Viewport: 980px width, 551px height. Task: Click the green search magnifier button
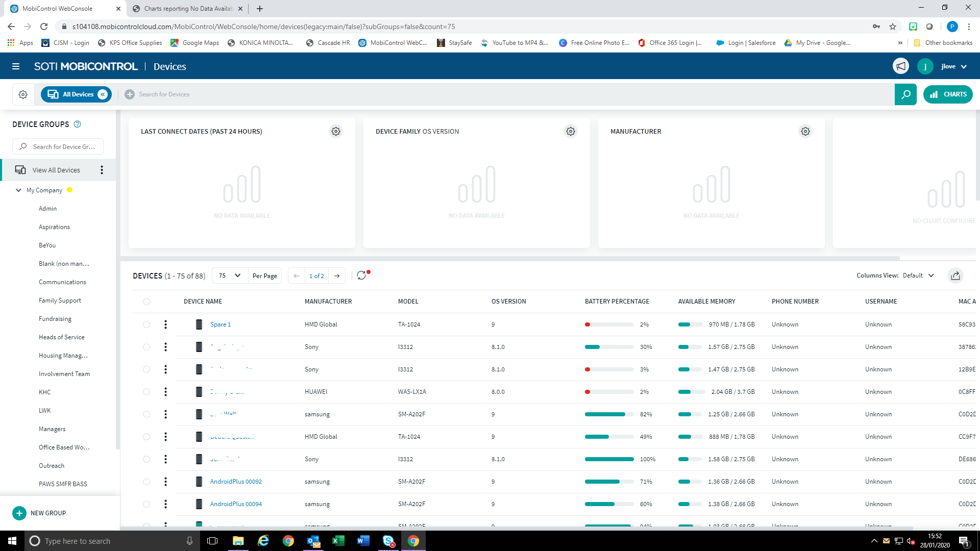905,94
